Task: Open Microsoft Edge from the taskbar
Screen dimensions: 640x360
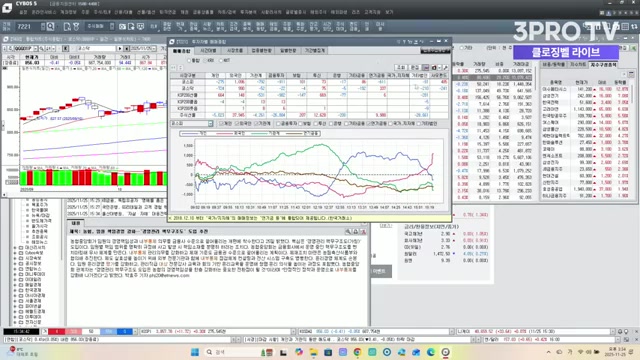Action: coord(431,352)
